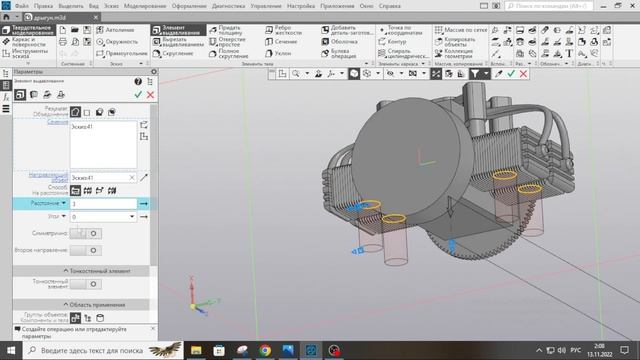
Task: Open the Диагностика (Diagnostics) menu
Action: pyautogui.click(x=229, y=6)
